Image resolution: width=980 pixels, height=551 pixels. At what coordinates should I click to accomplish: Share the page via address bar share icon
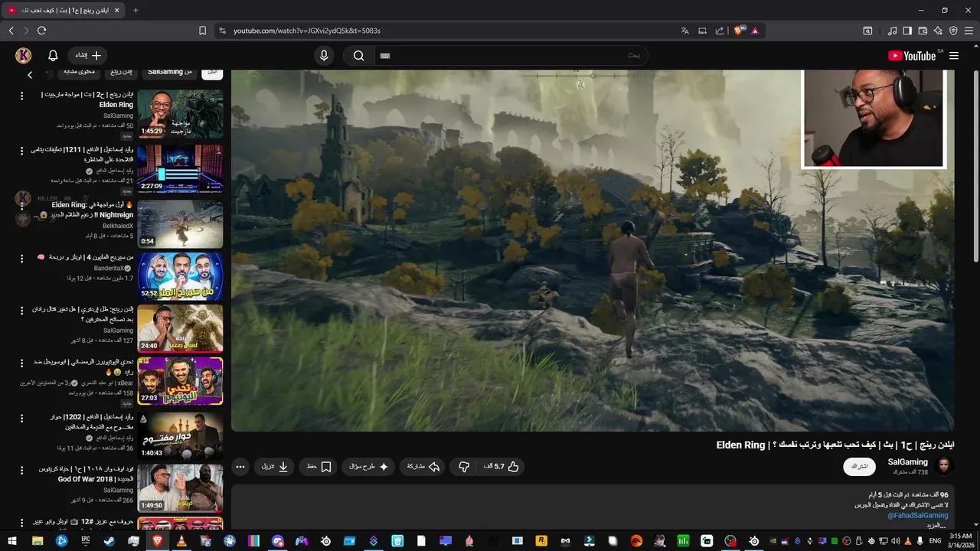tap(720, 31)
